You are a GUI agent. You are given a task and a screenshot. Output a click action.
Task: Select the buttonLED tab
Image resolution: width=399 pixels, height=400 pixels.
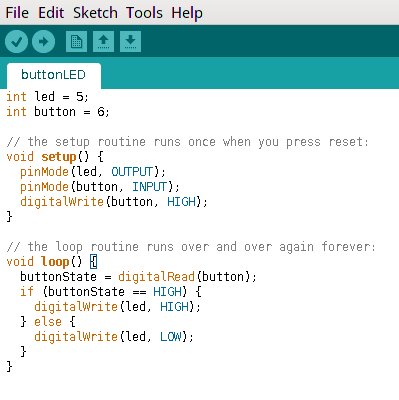(54, 75)
